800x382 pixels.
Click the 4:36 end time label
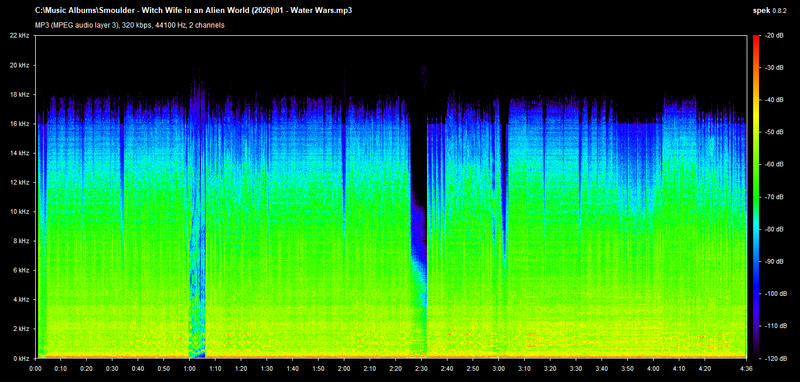(745, 368)
